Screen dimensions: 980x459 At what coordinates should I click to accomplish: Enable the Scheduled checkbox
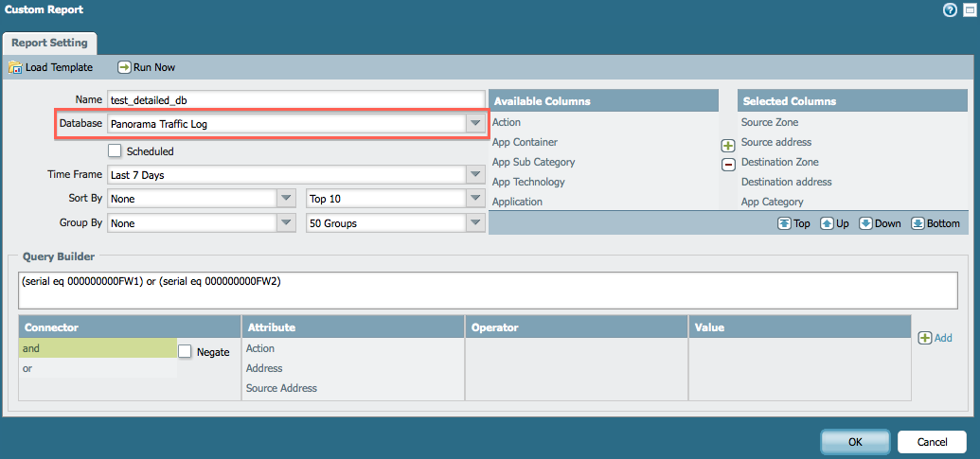(x=115, y=150)
